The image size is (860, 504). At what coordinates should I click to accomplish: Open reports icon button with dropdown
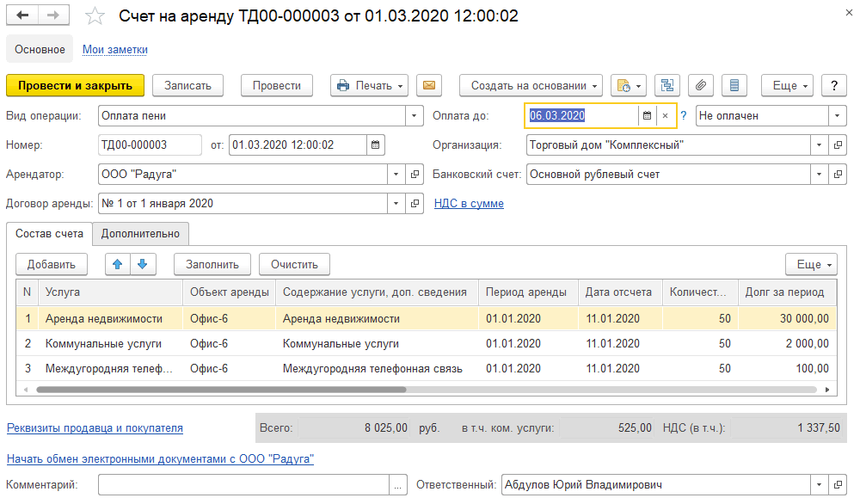629,85
